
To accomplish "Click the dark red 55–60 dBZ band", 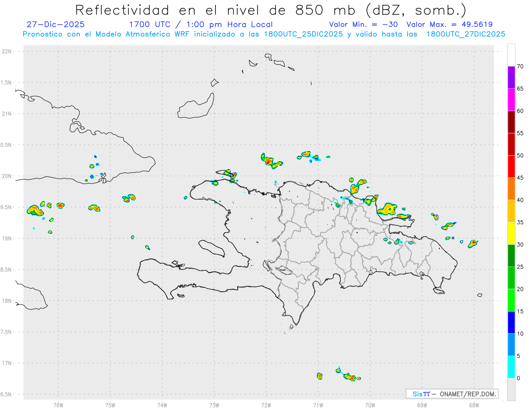I will click(511, 122).
